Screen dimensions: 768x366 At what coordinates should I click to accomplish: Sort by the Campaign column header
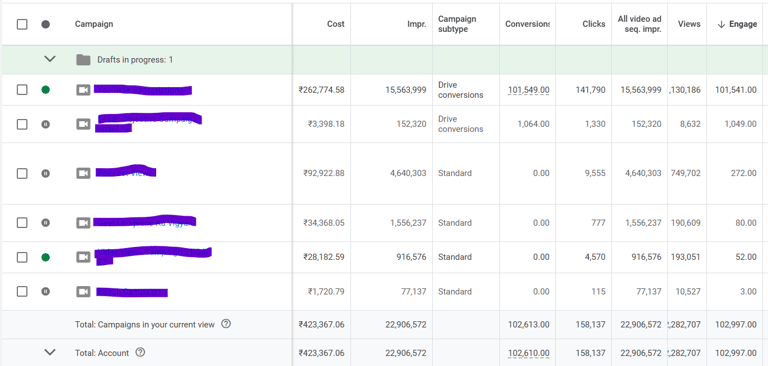[x=94, y=24]
